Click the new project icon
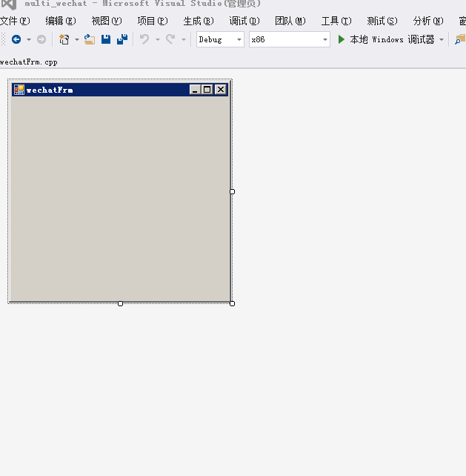Image resolution: width=466 pixels, height=476 pixels. click(x=64, y=39)
